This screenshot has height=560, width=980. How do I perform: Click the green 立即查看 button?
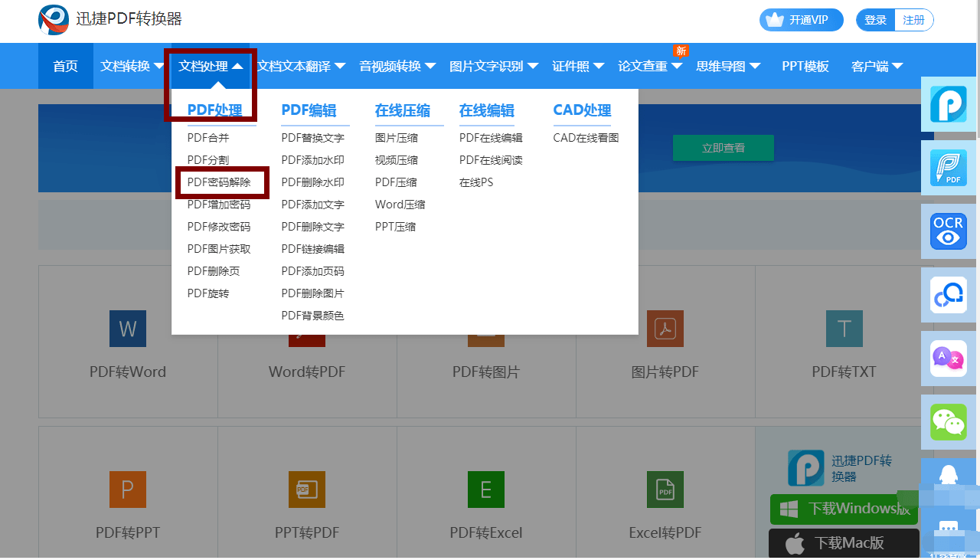(723, 148)
